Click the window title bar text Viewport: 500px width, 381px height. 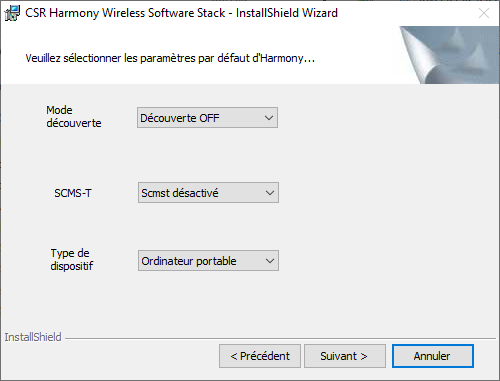click(181, 13)
